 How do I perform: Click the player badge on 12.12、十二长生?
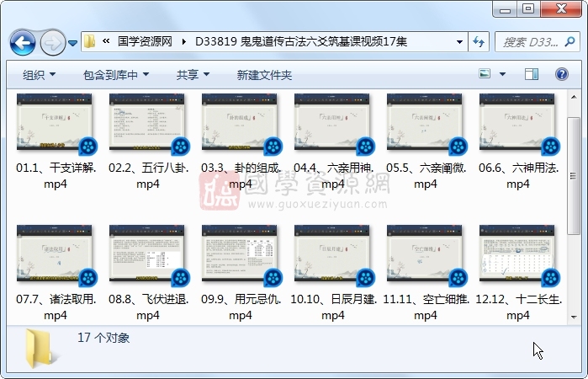(x=550, y=278)
